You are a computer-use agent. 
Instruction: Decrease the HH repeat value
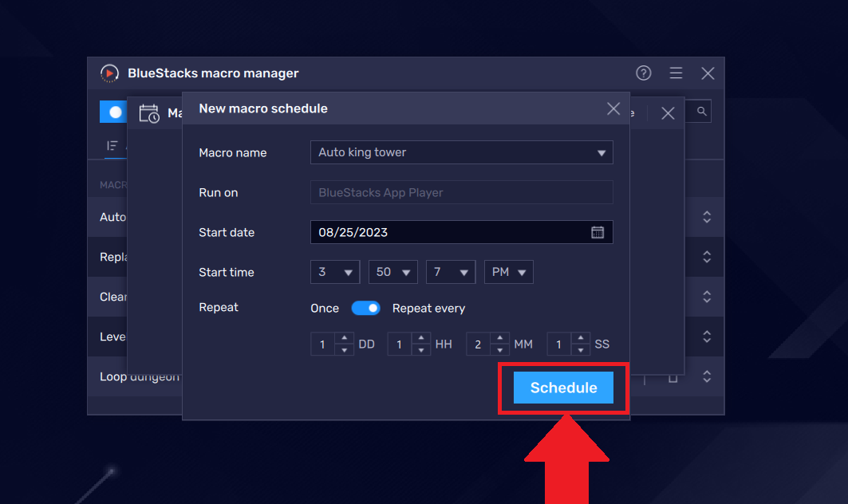[x=420, y=350]
